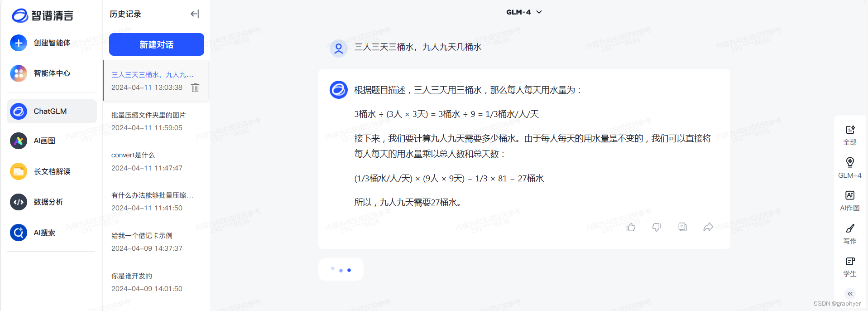Viewport: 868px width, 311px height.
Task: Click the yellow 长文档解读 folder icon
Action: click(19, 171)
